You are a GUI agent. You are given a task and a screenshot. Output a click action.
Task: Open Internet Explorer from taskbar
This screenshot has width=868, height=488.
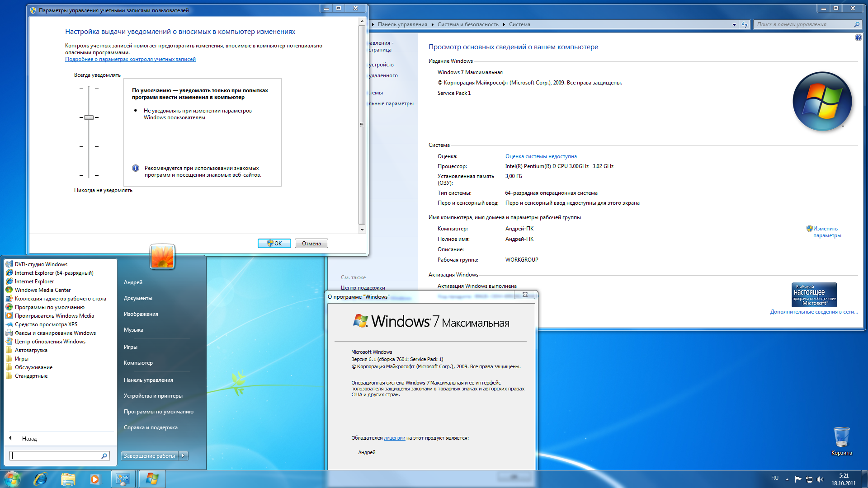(x=40, y=479)
